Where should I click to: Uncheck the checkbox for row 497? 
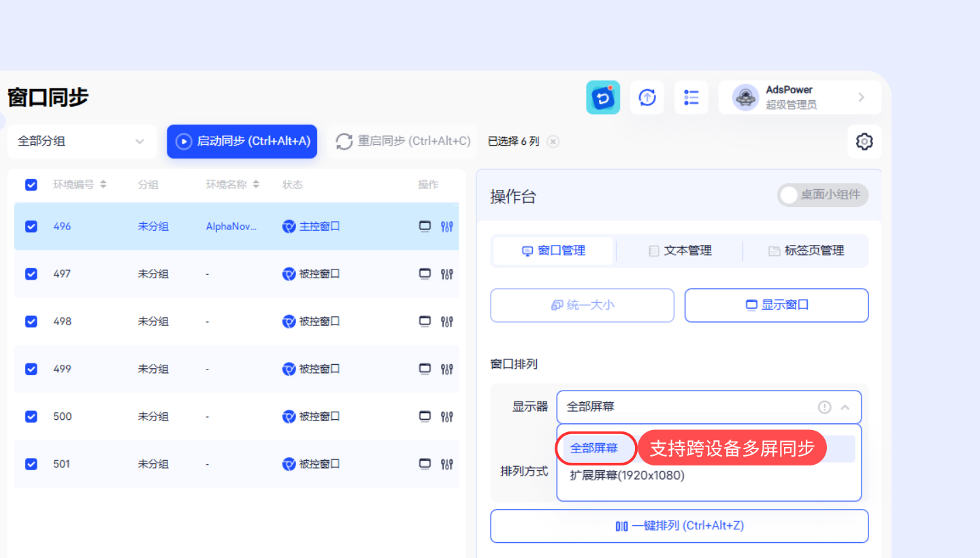tap(31, 274)
